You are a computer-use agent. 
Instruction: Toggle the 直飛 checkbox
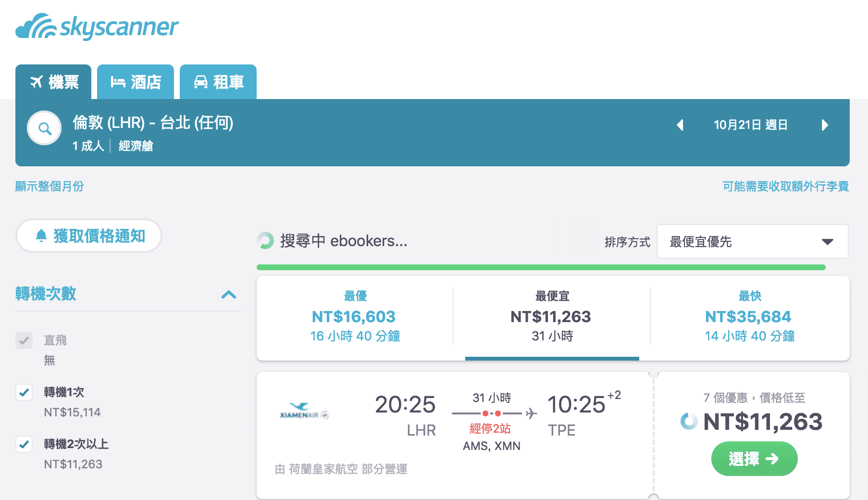point(24,340)
